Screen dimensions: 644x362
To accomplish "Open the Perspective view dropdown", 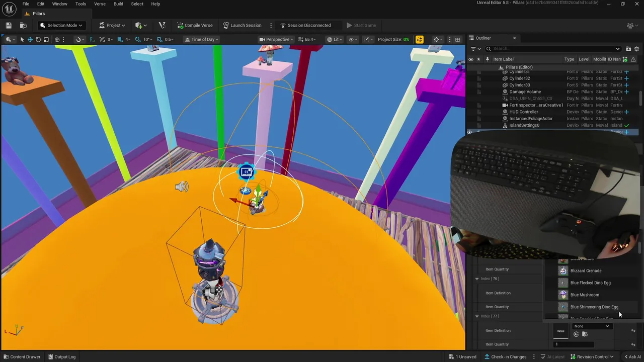I will coord(277,39).
